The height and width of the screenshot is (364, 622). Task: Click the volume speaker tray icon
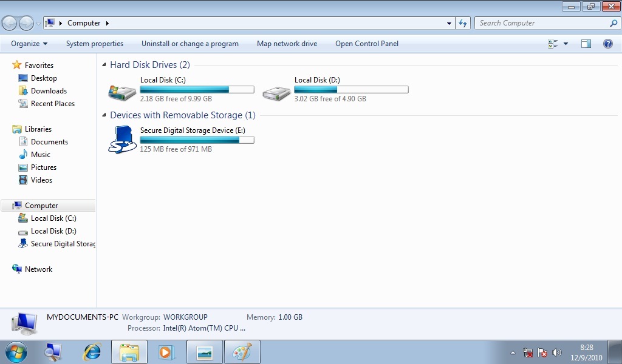pyautogui.click(x=557, y=352)
